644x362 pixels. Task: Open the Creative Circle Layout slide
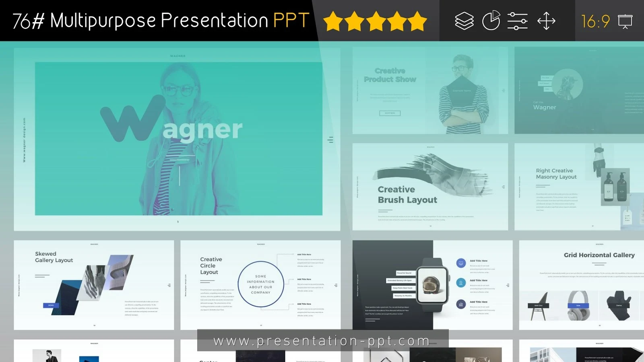[x=260, y=285]
